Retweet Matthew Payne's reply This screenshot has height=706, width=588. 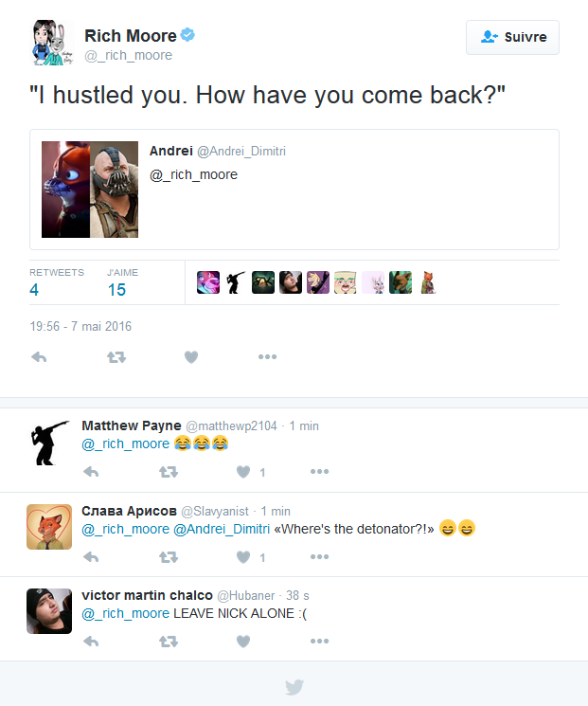pyautogui.click(x=169, y=472)
